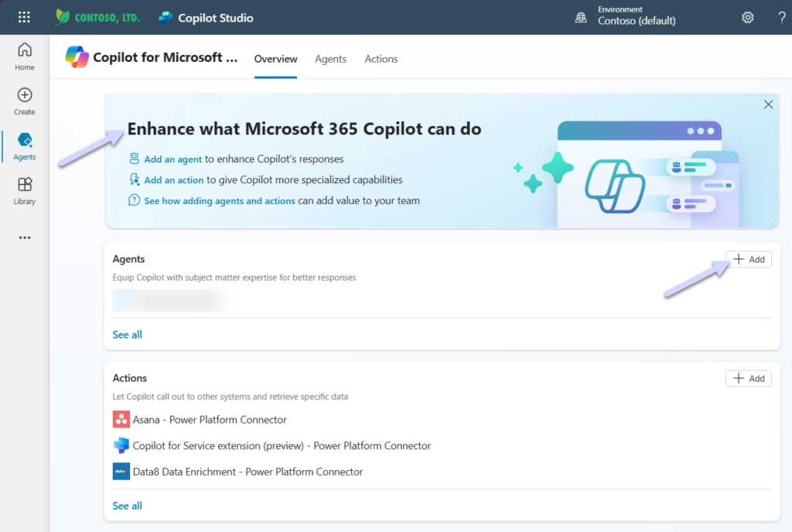This screenshot has height=532, width=792.
Task: Click the blurred agent entry in Agents
Action: click(x=168, y=300)
